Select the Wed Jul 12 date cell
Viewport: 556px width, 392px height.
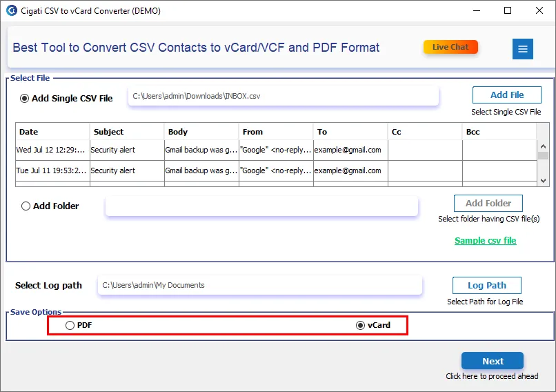tap(52, 150)
